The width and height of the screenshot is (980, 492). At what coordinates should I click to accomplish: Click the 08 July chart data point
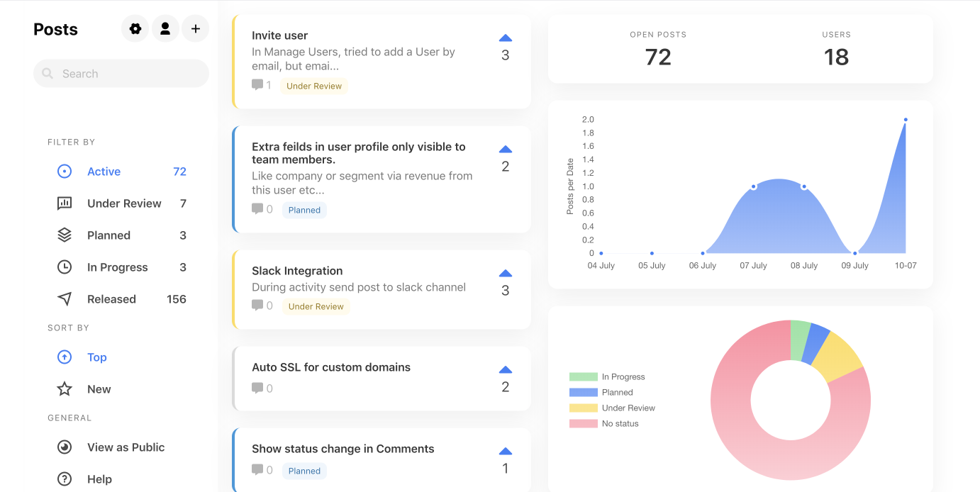(x=804, y=186)
